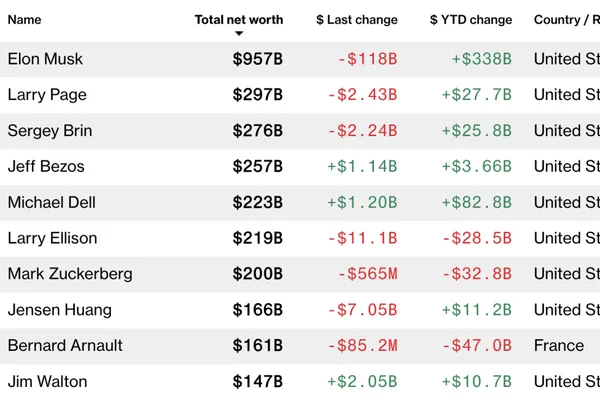
Task: Click the sort arrow under Total net worth
Action: pos(239,34)
